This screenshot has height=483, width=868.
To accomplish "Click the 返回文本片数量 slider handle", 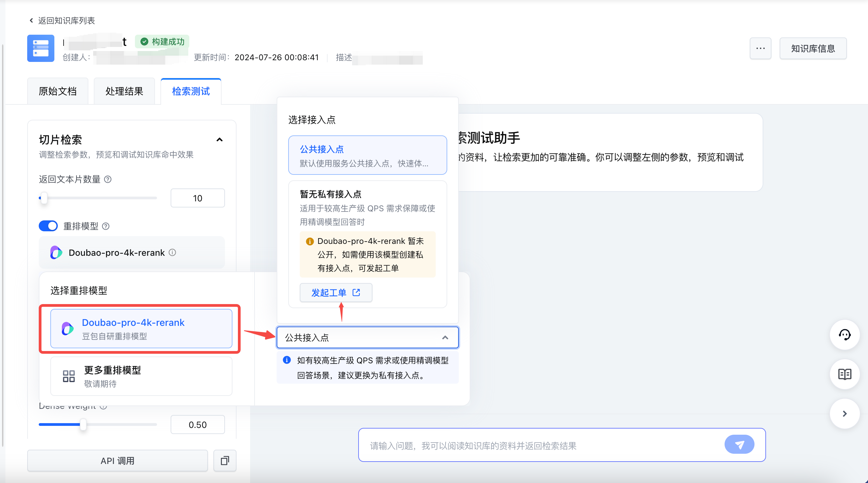I will point(44,198).
